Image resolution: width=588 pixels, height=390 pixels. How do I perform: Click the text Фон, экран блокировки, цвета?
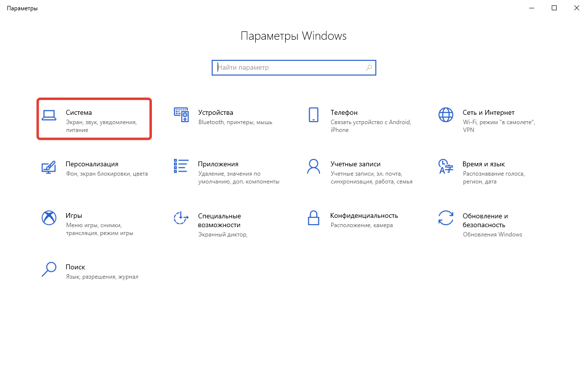pyautogui.click(x=107, y=174)
